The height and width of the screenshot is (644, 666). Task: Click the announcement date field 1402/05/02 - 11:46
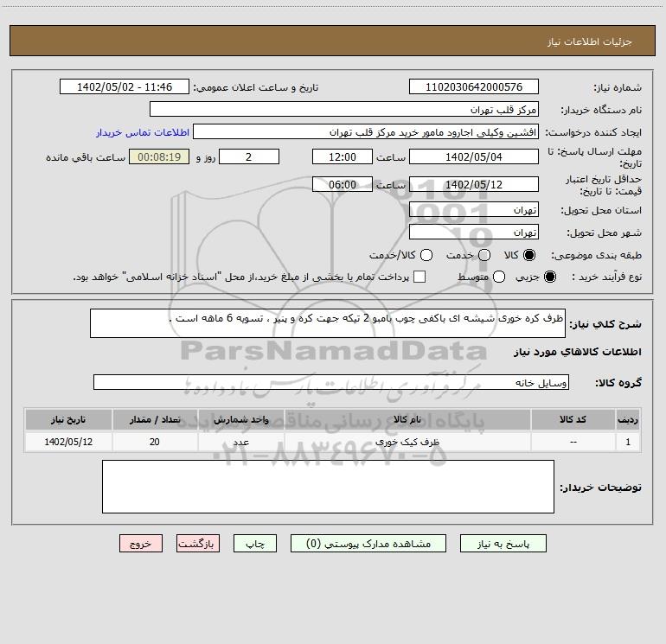[125, 87]
